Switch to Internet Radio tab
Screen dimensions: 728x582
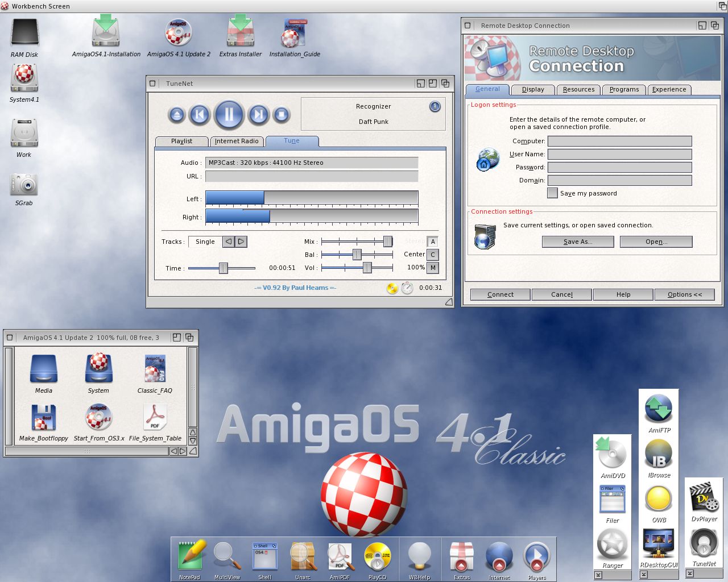(237, 141)
